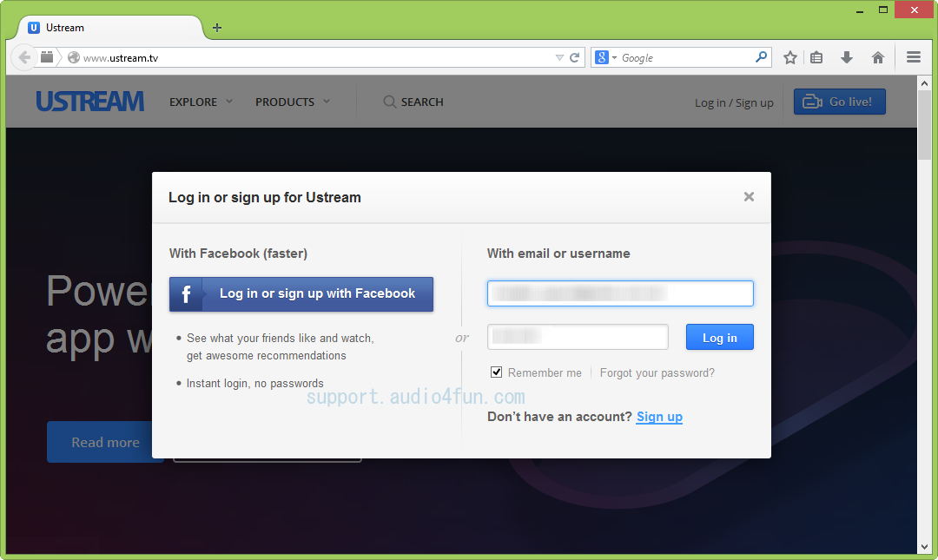Click Forgot your password? link
The height and width of the screenshot is (560, 938).
[657, 372]
